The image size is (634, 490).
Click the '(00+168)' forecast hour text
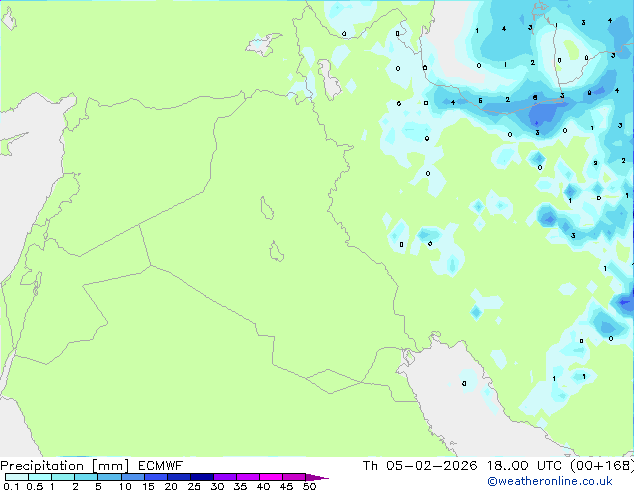tap(602, 466)
